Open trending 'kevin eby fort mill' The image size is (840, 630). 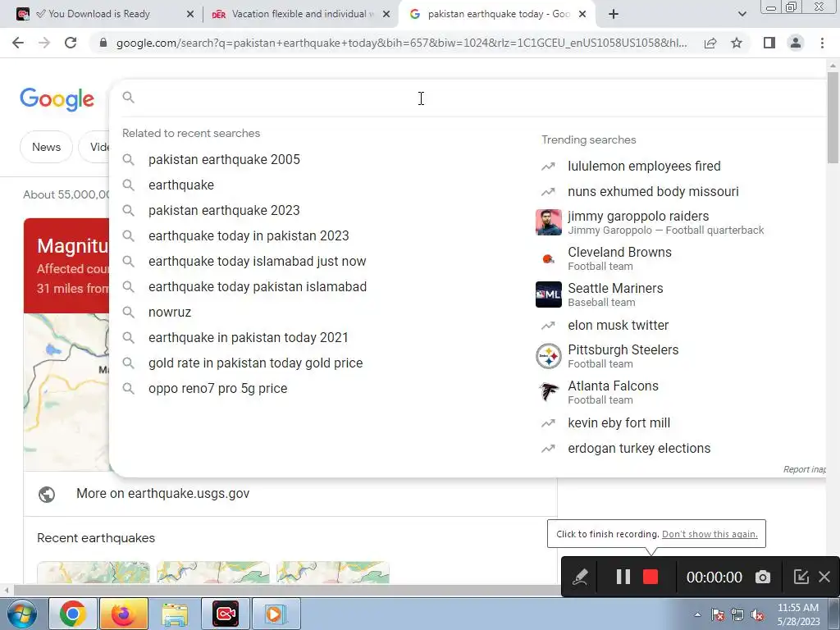tap(619, 422)
